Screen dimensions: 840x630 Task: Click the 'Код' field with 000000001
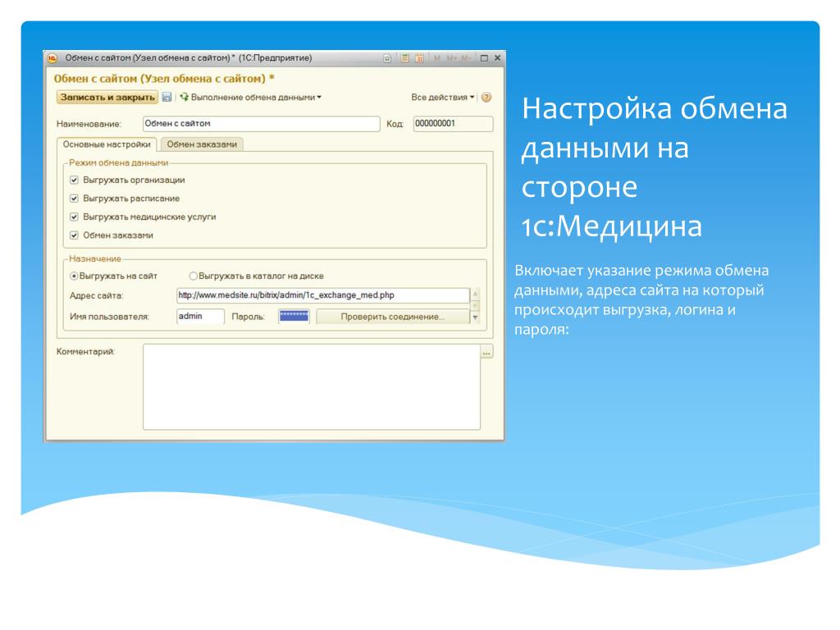(453, 124)
